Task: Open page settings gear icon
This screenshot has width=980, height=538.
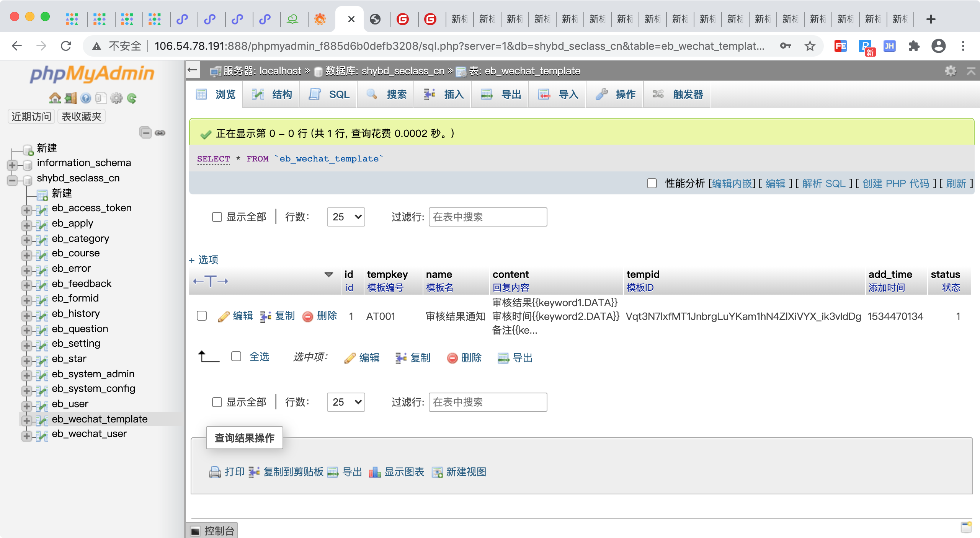Action: coord(950,71)
